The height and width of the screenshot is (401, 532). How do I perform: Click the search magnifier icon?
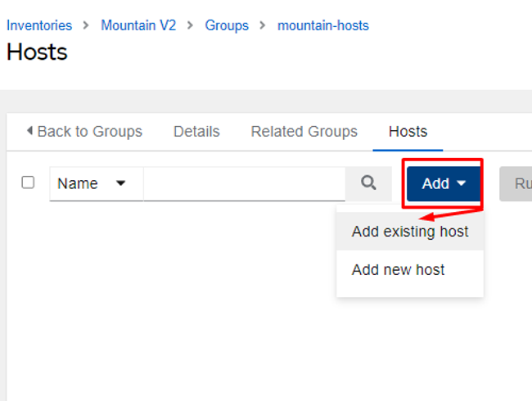368,183
